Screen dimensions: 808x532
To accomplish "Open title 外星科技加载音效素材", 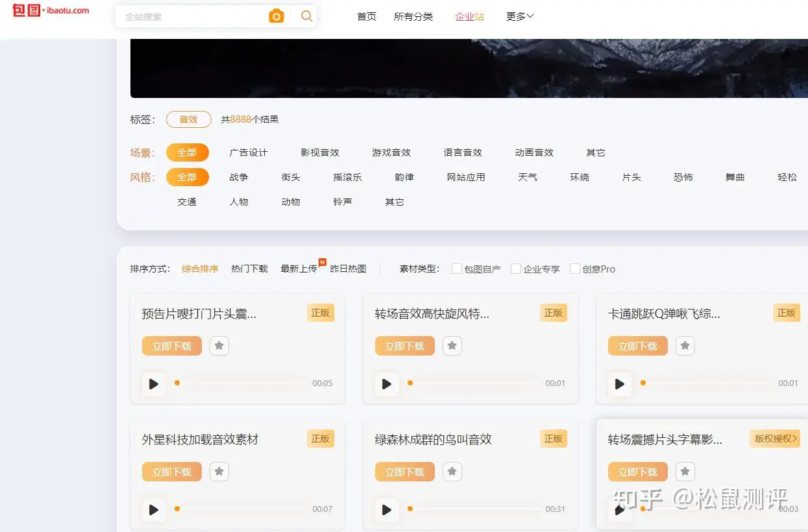I will pyautogui.click(x=200, y=439).
